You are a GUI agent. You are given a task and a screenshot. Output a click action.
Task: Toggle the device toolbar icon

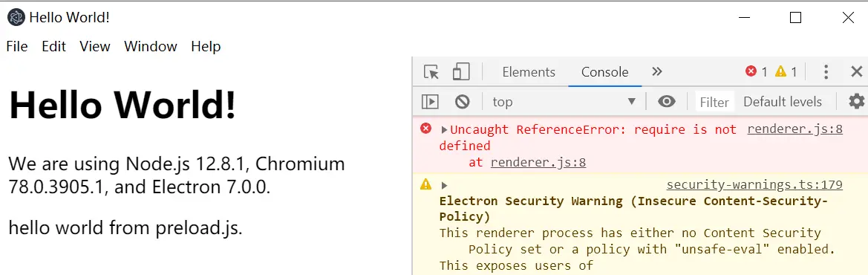coord(460,71)
